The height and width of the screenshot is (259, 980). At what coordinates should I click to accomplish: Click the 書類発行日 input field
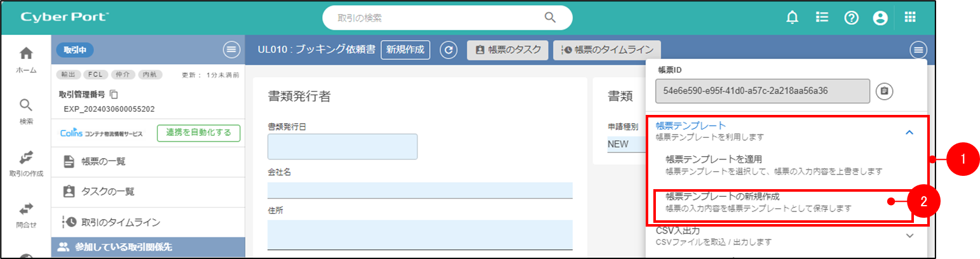[x=342, y=147]
